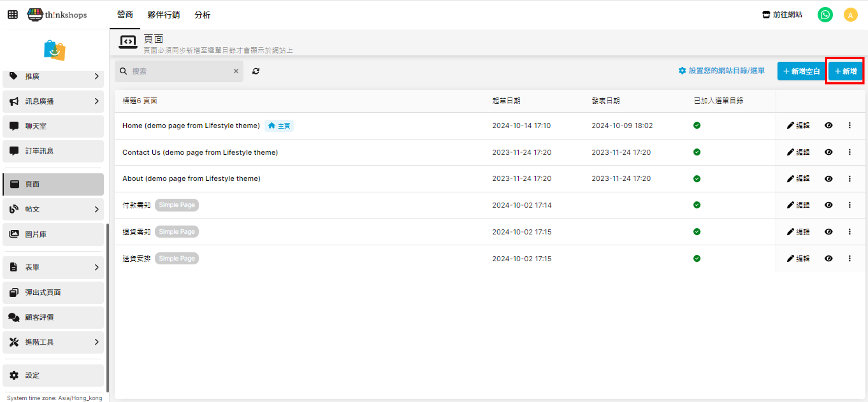Open the 設定 gear settings item
Screen dimensions: 868x402
click(x=53, y=375)
